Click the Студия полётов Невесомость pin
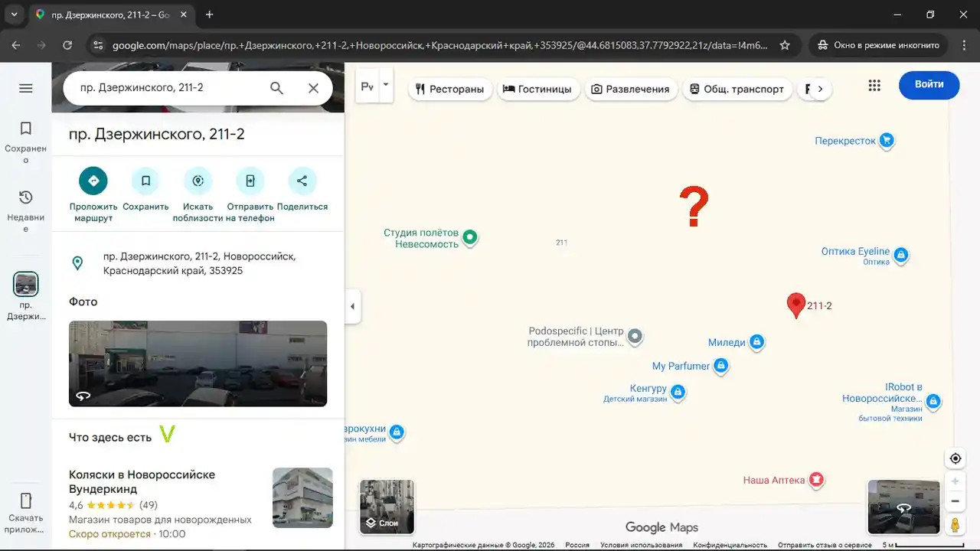Viewport: 980px width, 551px height. 470,238
